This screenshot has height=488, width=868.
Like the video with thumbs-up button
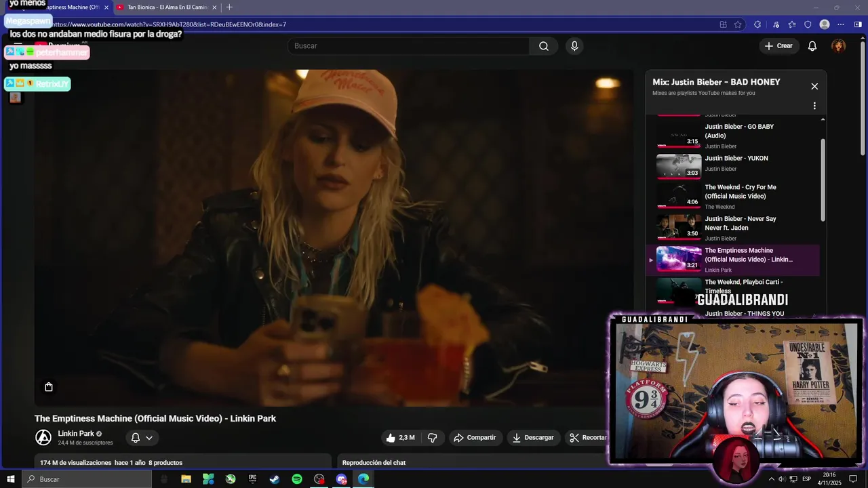pos(400,438)
